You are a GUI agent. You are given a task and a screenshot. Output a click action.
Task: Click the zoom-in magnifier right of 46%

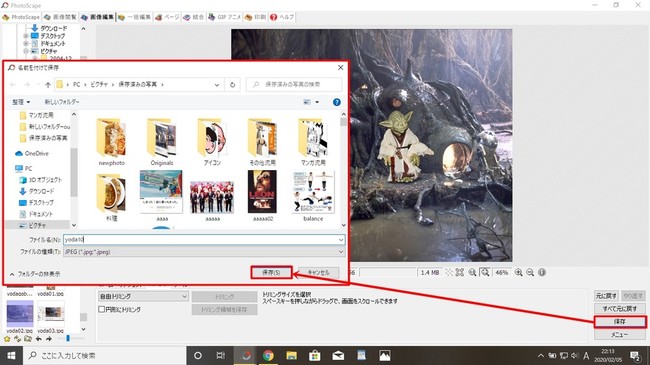click(x=518, y=273)
